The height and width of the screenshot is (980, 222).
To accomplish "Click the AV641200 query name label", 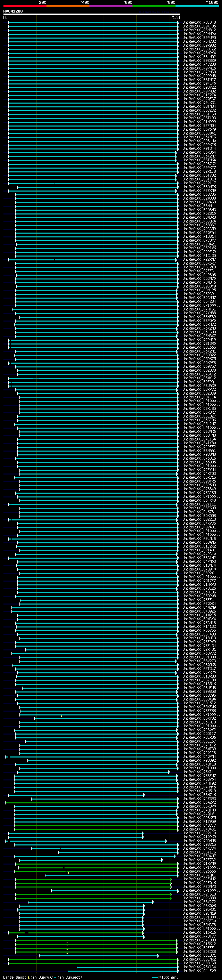I will 13,11.
